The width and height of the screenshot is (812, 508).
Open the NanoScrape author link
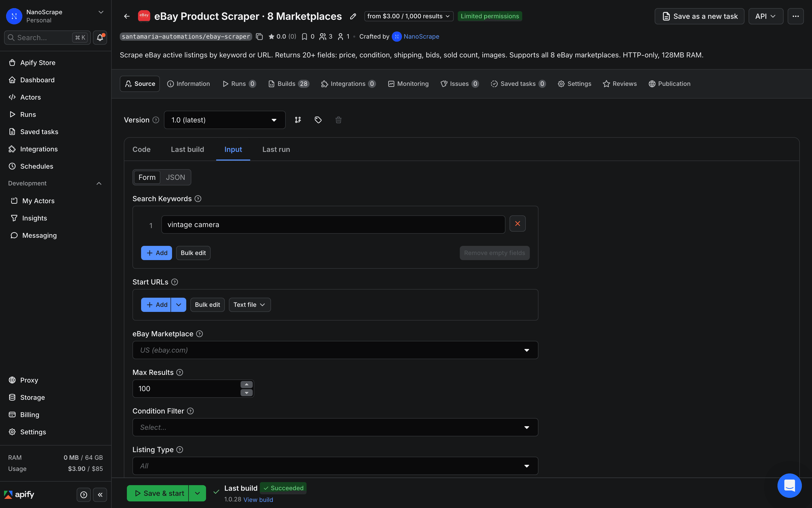pos(421,36)
